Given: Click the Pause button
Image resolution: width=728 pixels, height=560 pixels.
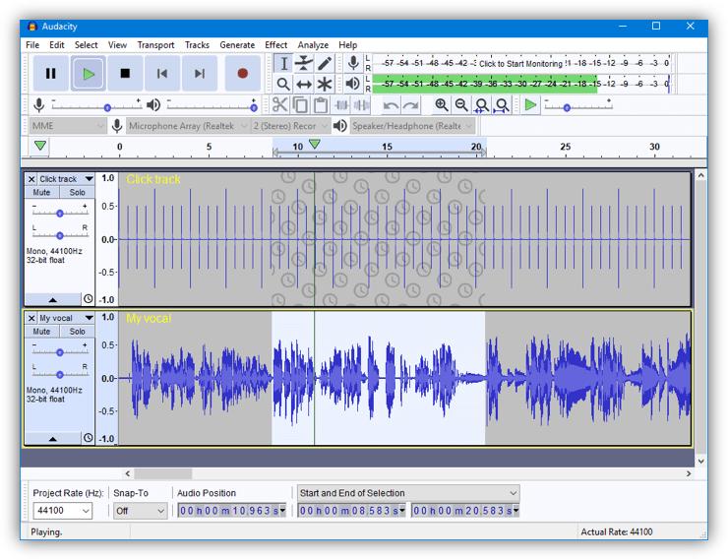Looking at the screenshot, I should click(51, 73).
